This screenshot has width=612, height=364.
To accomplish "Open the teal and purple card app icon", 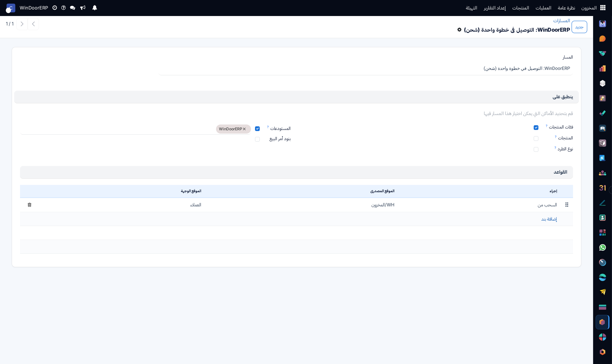I will click(602, 307).
